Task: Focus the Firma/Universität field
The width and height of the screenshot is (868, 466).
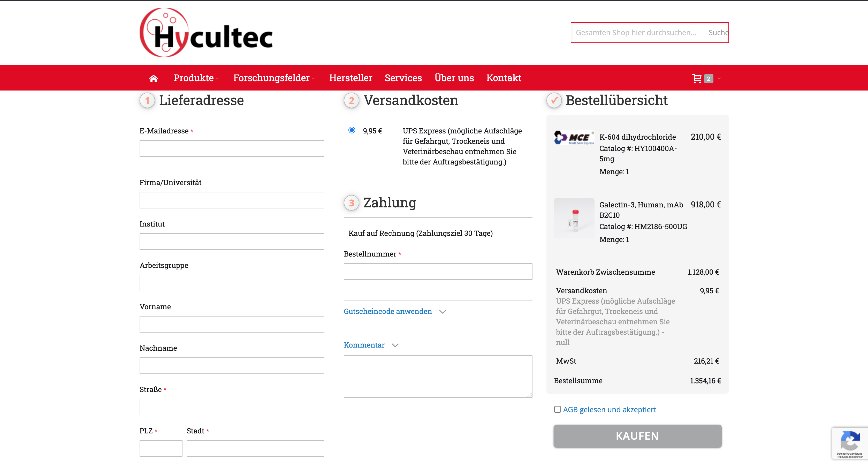Action: click(x=232, y=200)
